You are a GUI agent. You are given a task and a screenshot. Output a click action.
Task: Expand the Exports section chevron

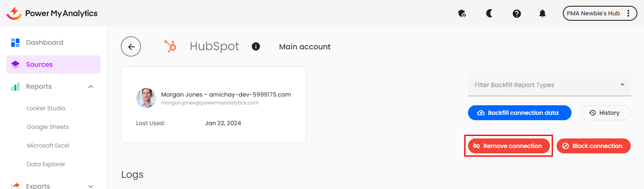(x=91, y=186)
